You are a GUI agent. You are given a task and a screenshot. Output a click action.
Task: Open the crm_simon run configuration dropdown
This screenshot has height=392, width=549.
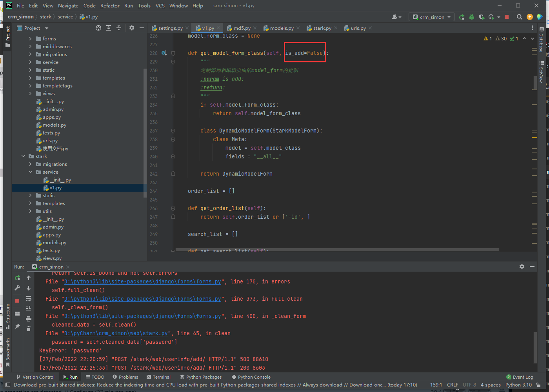(432, 17)
